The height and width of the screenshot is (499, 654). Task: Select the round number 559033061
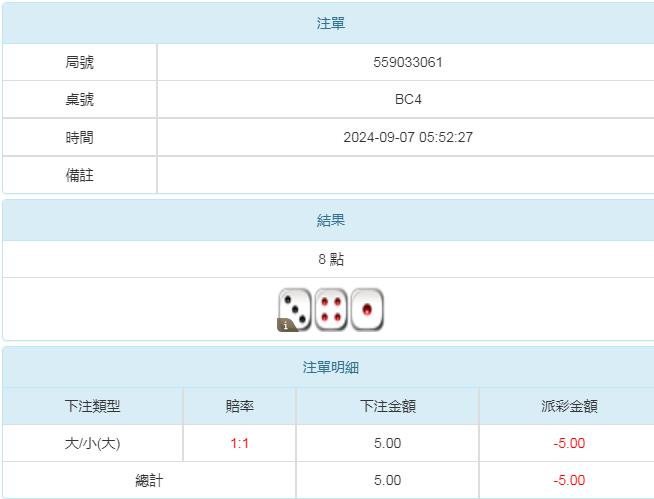(408, 62)
